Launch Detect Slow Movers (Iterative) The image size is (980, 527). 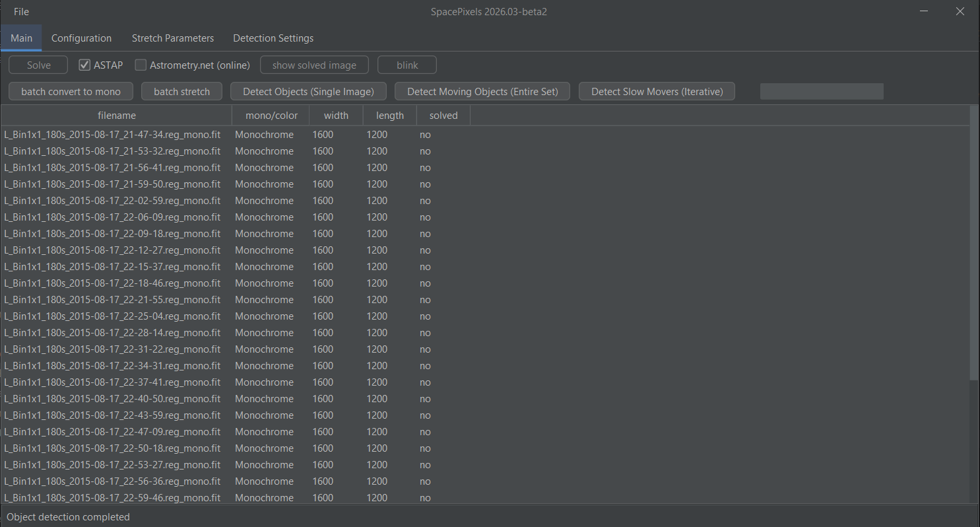pos(657,91)
